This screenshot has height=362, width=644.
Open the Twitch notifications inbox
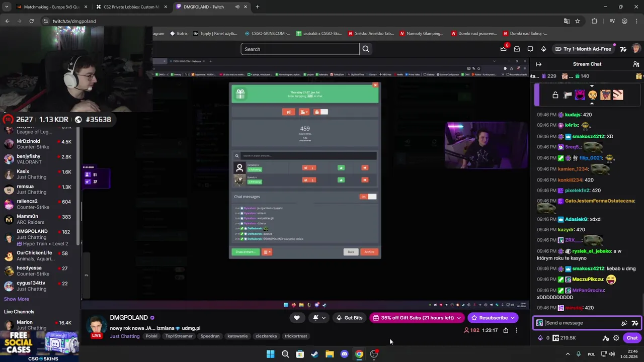point(517,49)
